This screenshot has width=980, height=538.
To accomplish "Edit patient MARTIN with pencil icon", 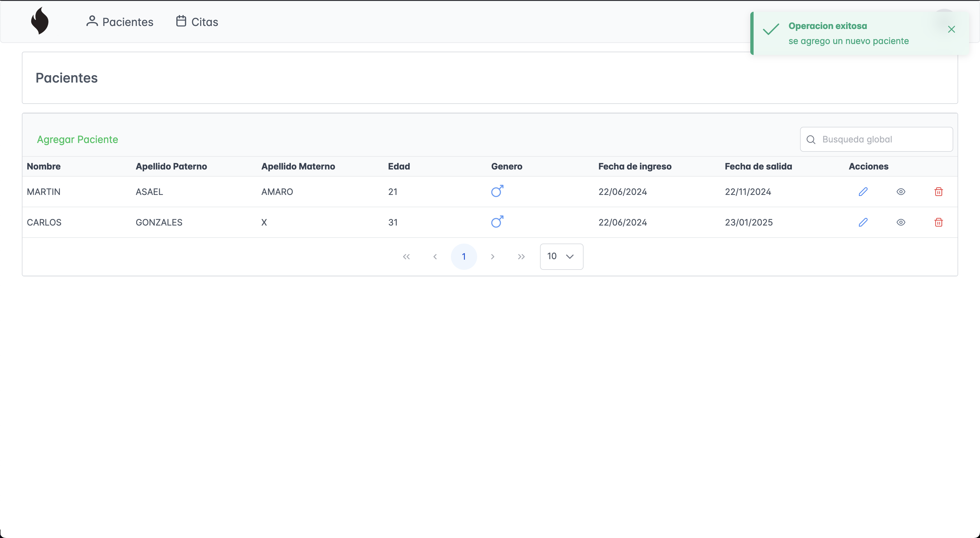I will click(863, 192).
